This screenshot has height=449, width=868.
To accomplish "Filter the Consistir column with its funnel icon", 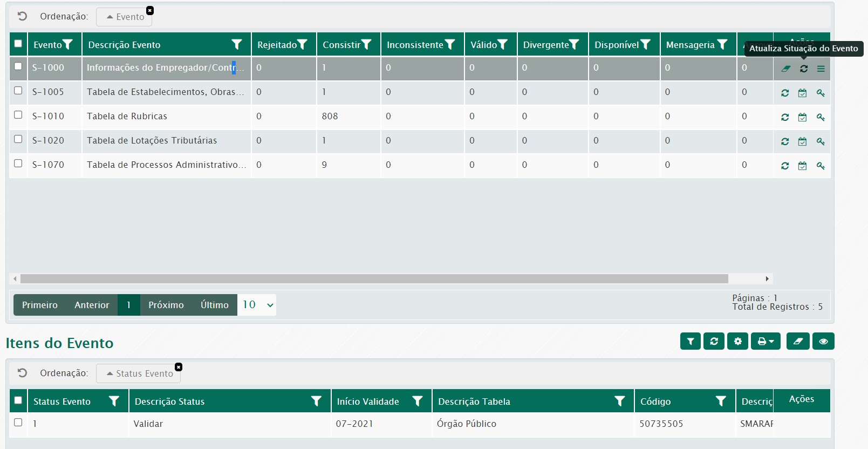I will tap(367, 45).
